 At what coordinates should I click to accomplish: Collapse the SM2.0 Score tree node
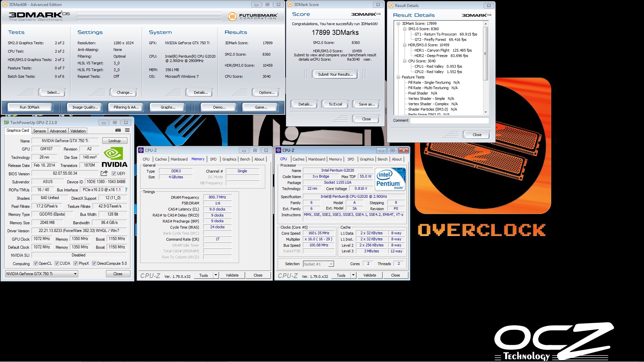pyautogui.click(x=405, y=29)
